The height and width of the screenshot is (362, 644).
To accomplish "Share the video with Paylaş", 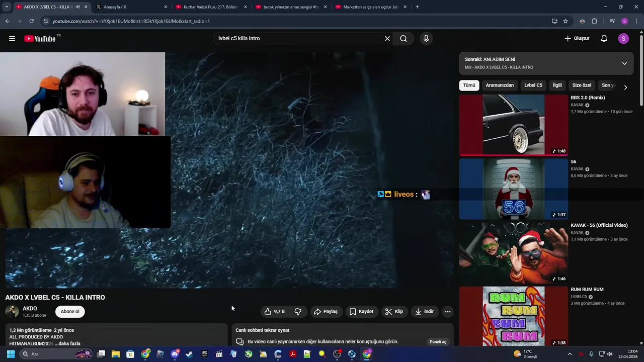I will (326, 312).
